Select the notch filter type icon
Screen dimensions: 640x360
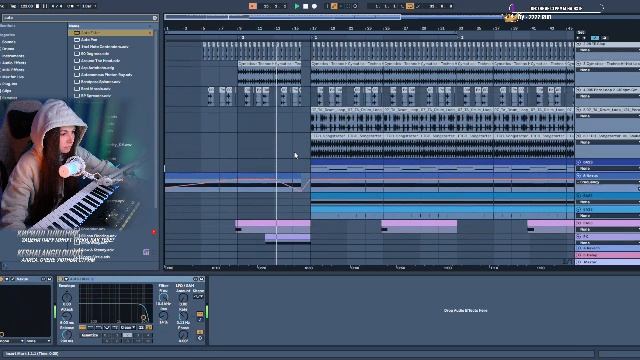point(107,327)
